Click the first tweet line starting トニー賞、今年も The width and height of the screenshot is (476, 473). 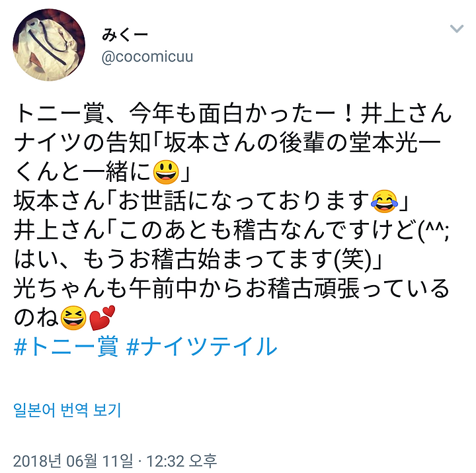coord(233,114)
